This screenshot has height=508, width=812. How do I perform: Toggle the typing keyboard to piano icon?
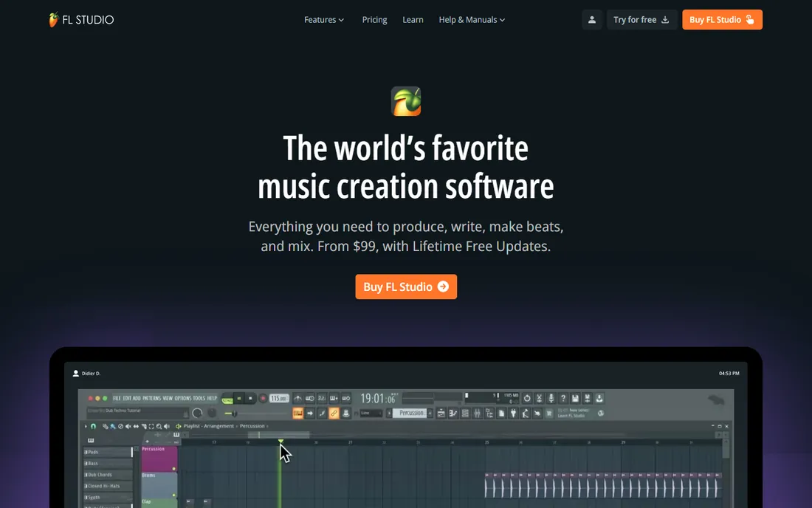coord(297,413)
